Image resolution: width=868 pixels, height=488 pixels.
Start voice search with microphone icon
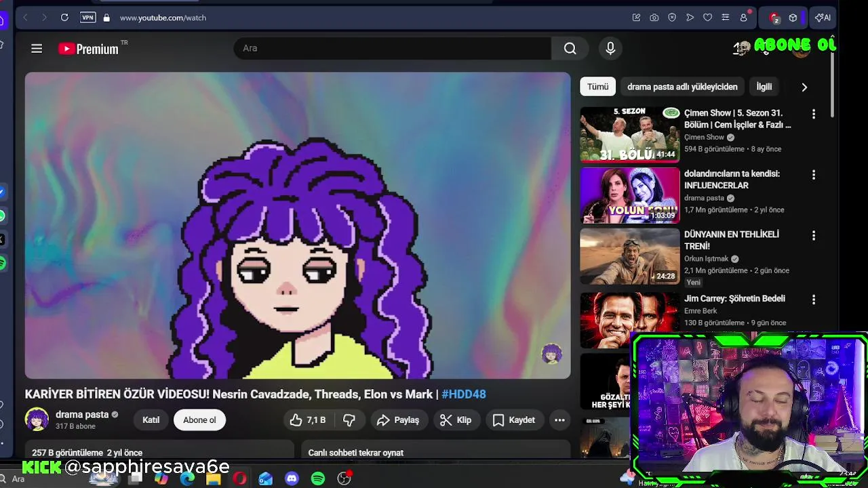610,48
